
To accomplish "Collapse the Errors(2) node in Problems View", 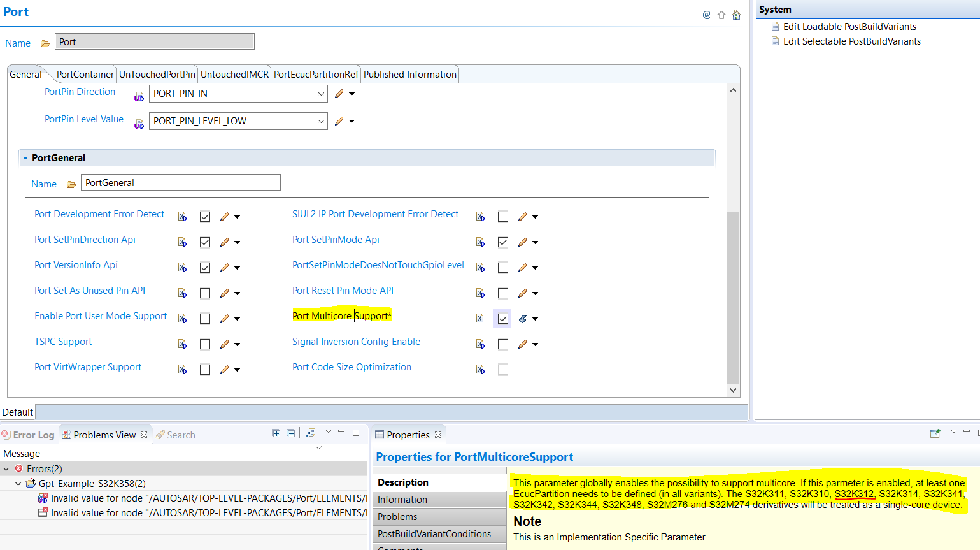I will 6,468.
